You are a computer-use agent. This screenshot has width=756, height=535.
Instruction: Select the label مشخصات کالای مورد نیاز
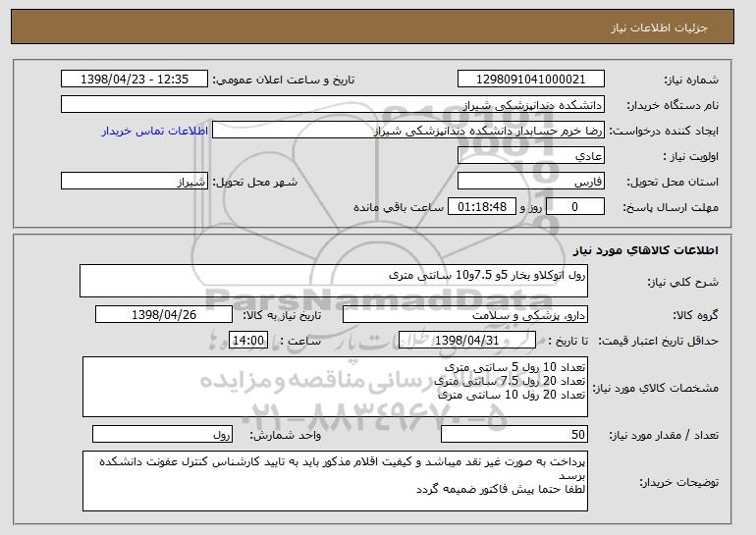655,388
